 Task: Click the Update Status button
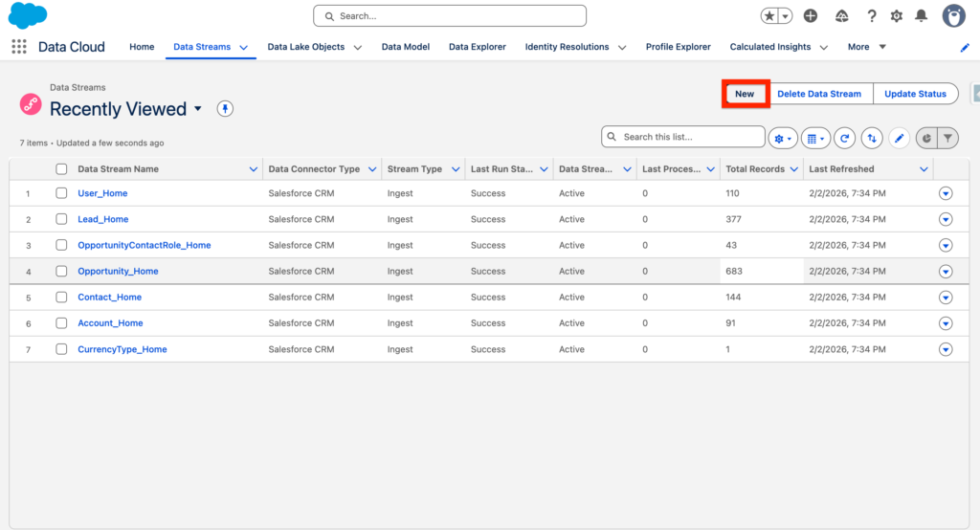pyautogui.click(x=915, y=94)
